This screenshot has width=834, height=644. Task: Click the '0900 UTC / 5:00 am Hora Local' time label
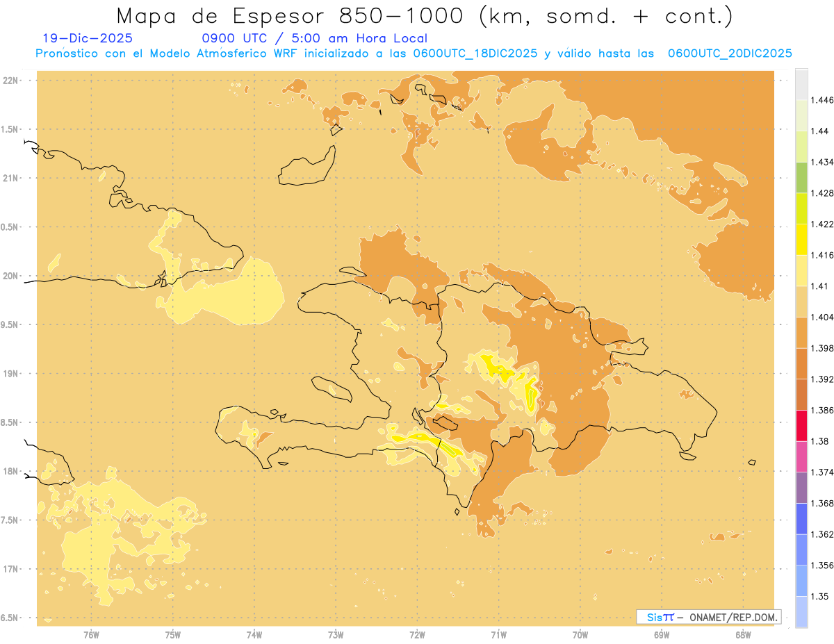click(314, 39)
